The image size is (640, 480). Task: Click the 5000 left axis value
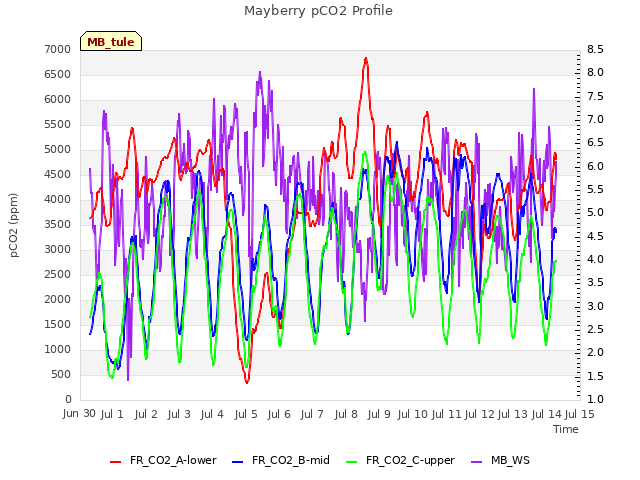[x=58, y=149]
